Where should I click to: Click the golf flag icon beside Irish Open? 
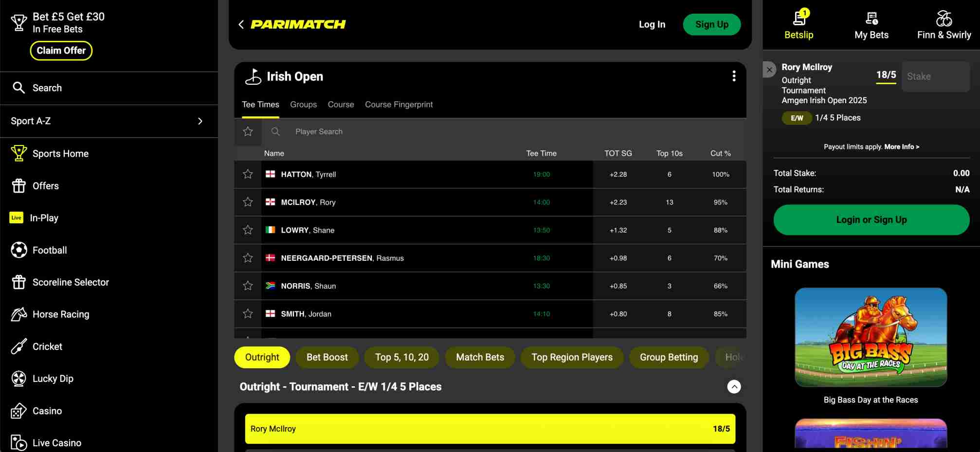pyautogui.click(x=253, y=76)
